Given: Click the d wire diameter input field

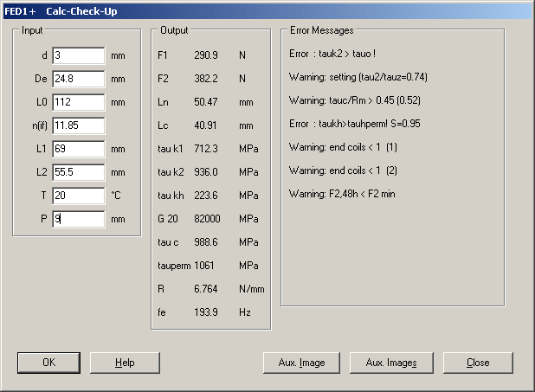Looking at the screenshot, I should [78, 55].
